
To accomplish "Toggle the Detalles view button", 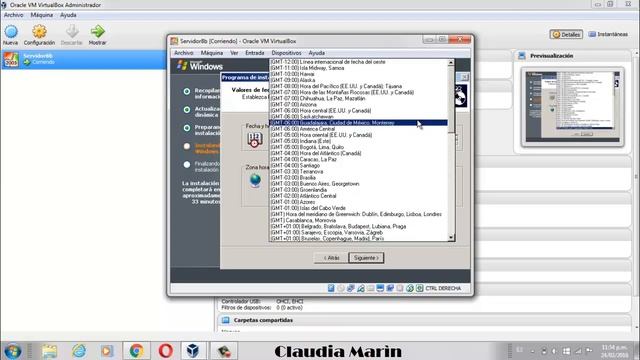I will 566,35.
